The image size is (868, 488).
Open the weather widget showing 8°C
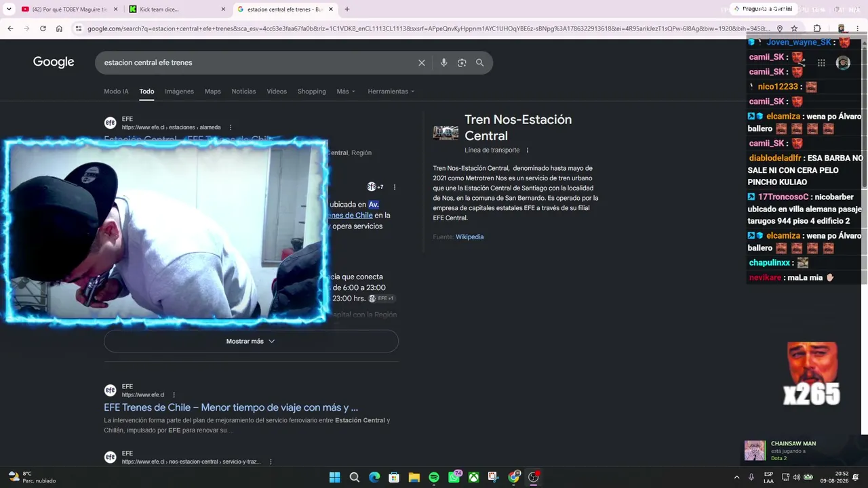(x=33, y=477)
